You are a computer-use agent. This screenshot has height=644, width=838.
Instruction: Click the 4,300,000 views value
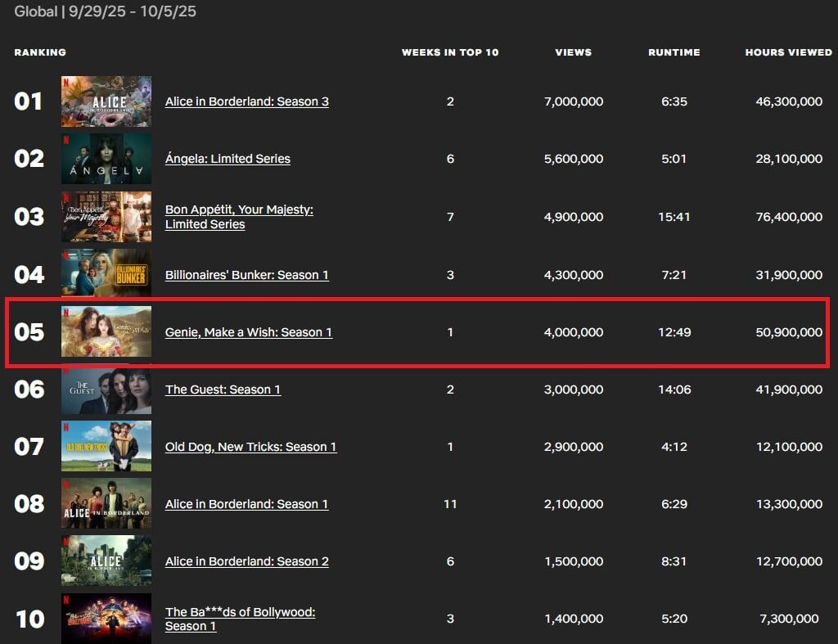(574, 275)
